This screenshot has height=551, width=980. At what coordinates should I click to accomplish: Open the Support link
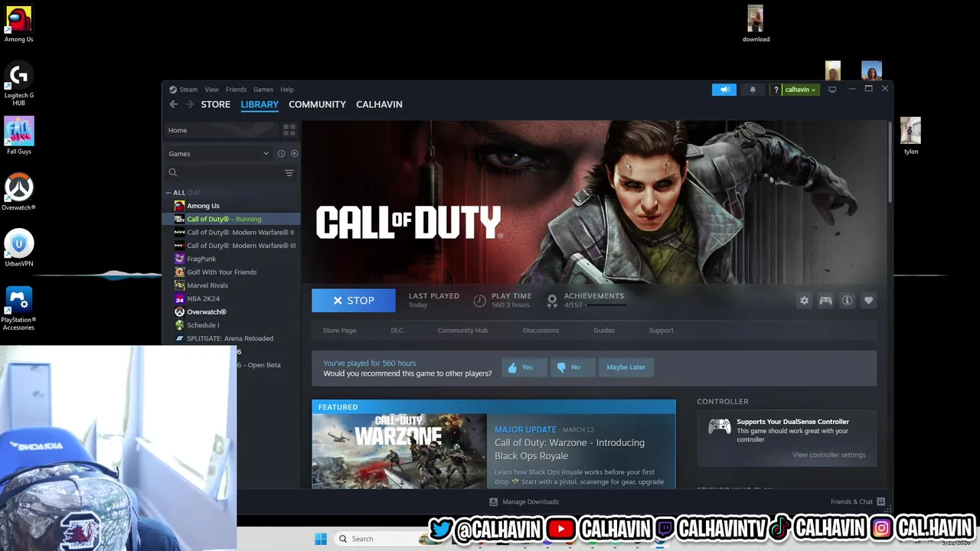pos(661,330)
